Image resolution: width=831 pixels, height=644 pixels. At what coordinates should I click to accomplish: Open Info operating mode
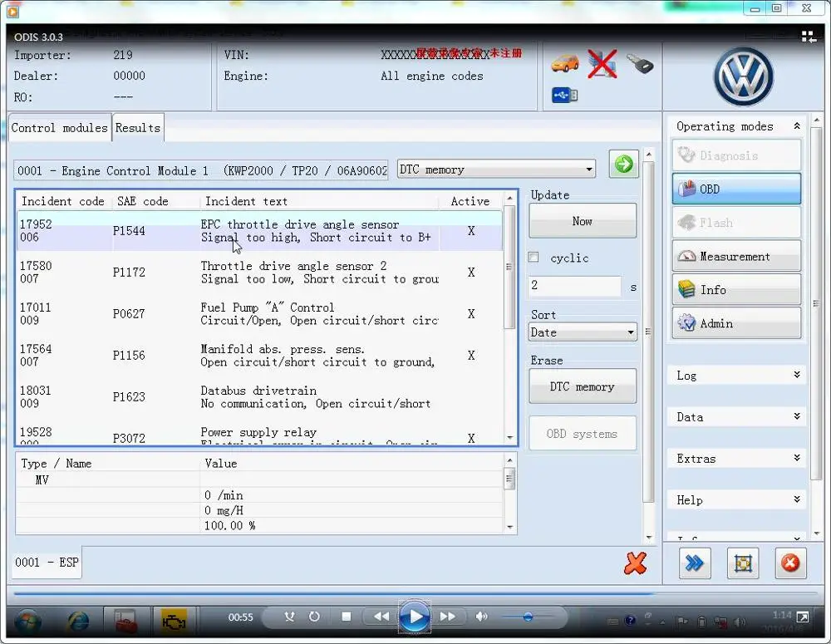click(x=736, y=289)
